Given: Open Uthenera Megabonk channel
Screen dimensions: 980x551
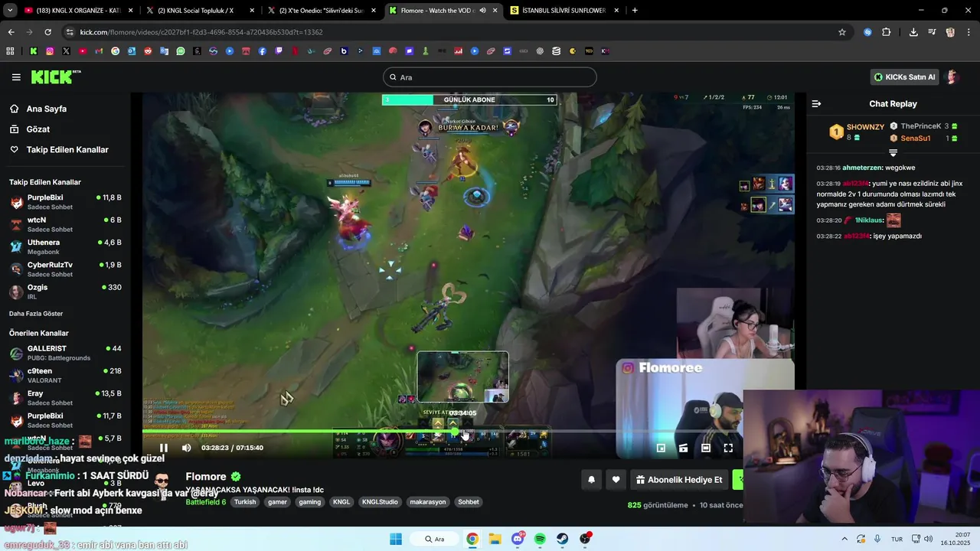Looking at the screenshot, I should 65,246.
